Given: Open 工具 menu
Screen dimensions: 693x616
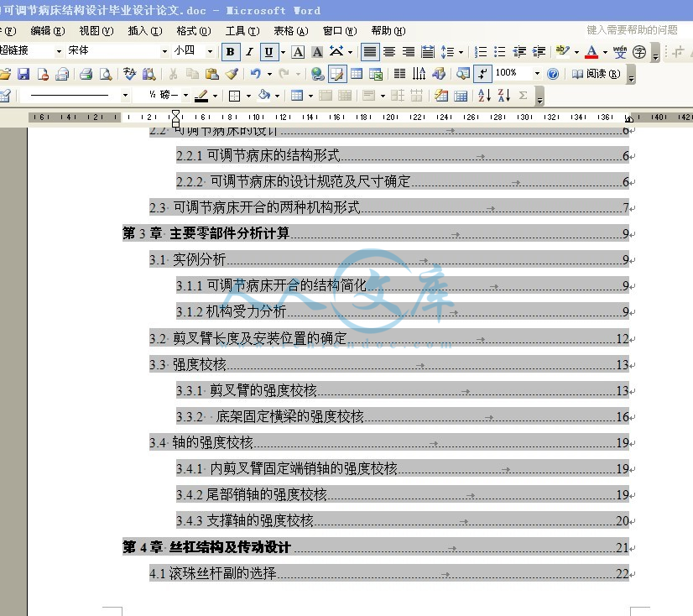Looking at the screenshot, I should [x=242, y=30].
